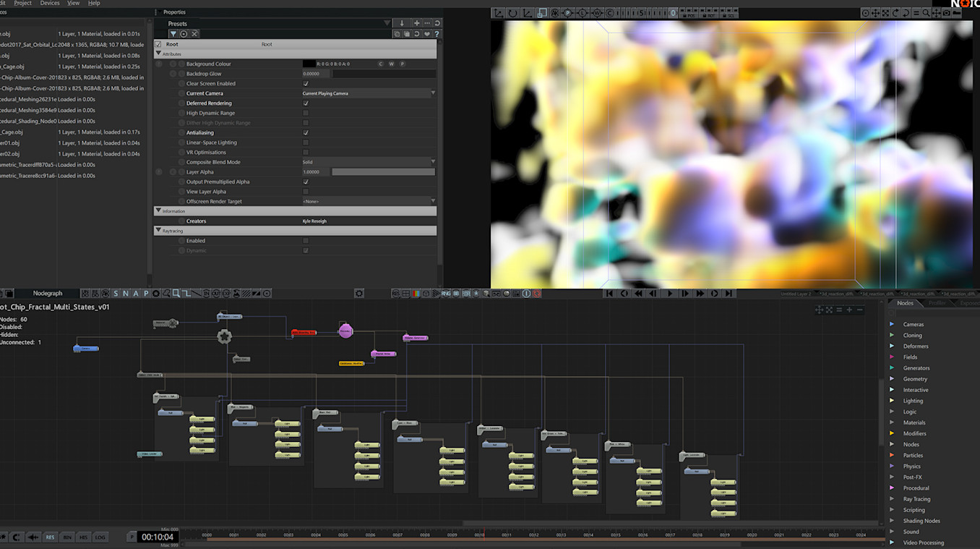Adjust the Layer Alpha slider
980x549 pixels.
pyautogui.click(x=383, y=172)
